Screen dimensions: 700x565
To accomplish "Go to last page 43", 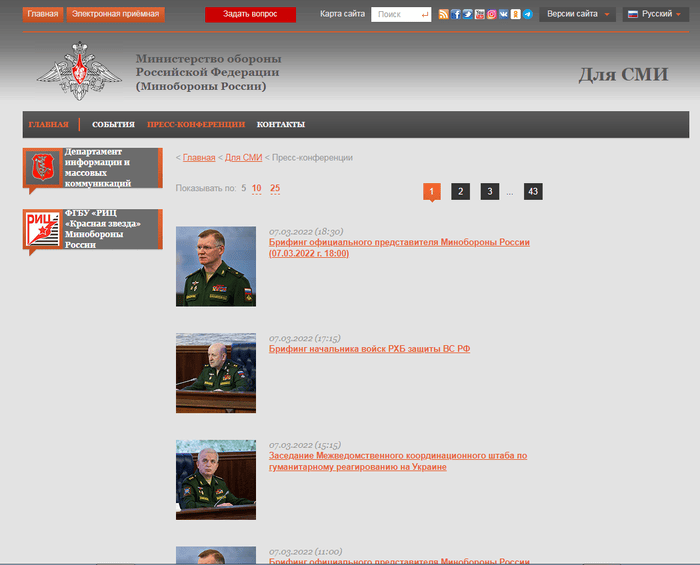I will coord(533,191).
